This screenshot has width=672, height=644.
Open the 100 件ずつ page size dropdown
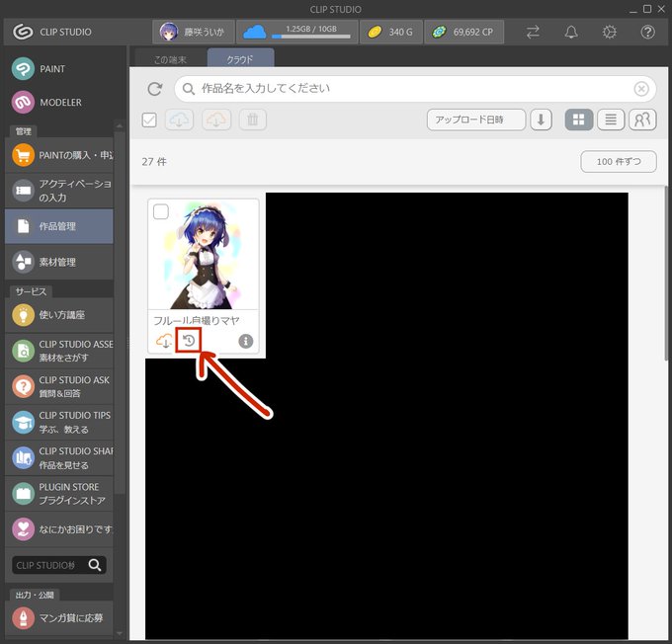click(619, 162)
